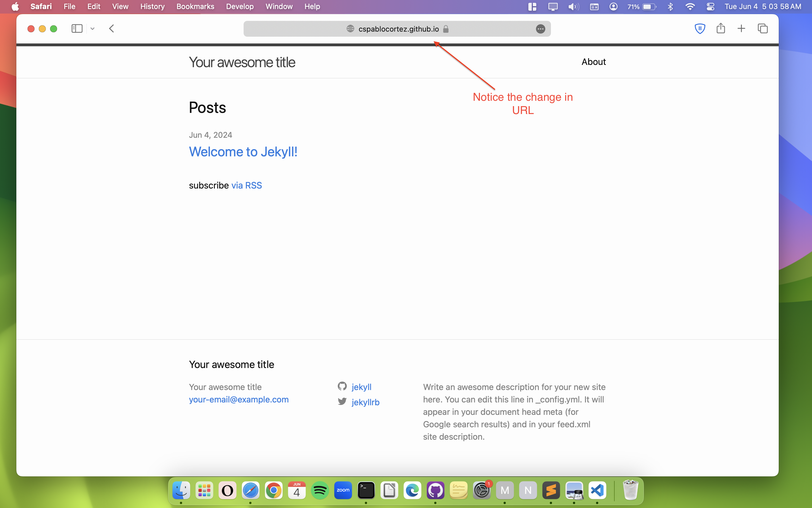This screenshot has width=812, height=508.
Task: Toggle the Safari sidebar button
Action: pos(77,29)
